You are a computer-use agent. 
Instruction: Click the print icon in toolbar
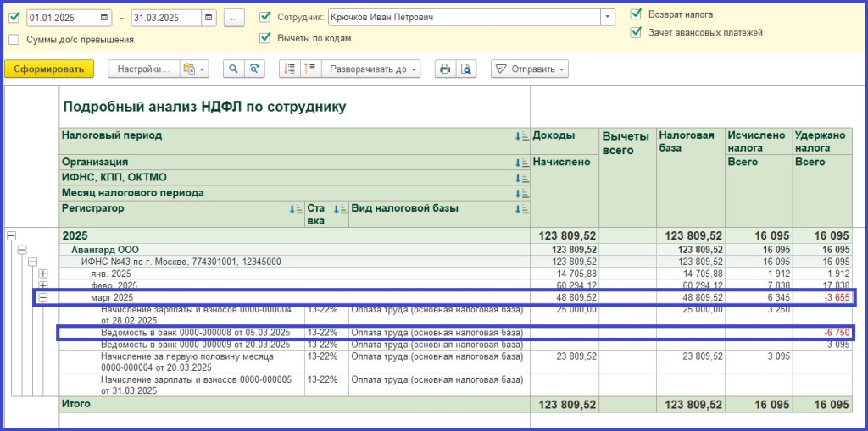tap(445, 69)
